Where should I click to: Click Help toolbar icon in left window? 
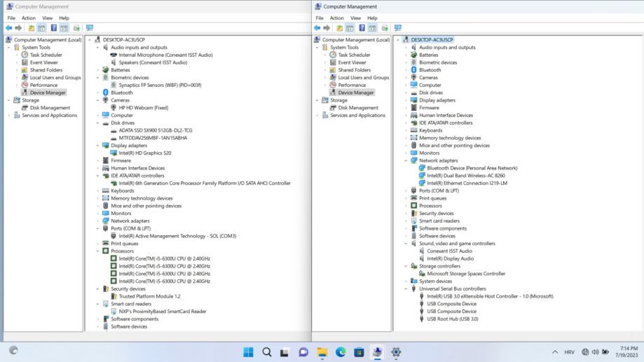point(54,28)
